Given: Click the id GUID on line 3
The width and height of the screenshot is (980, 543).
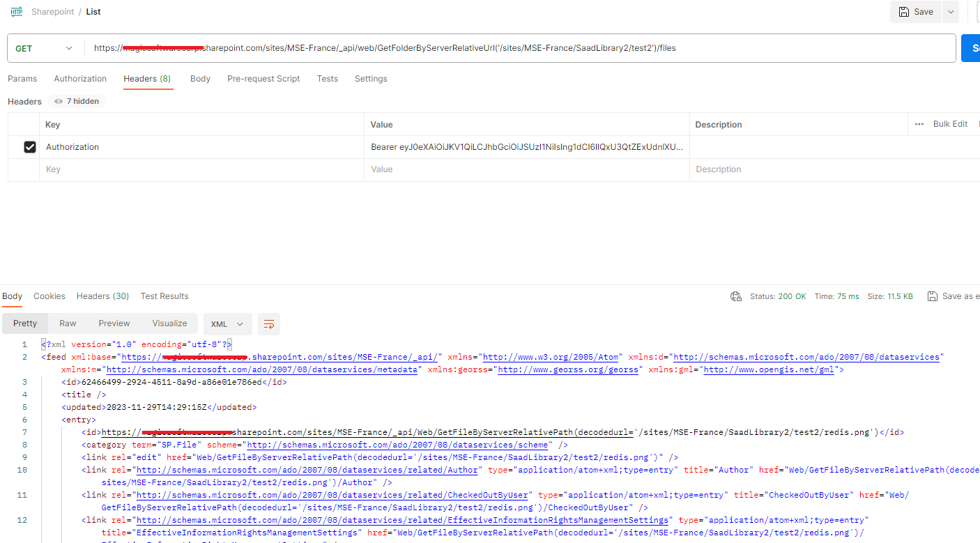Looking at the screenshot, I should (171, 382).
